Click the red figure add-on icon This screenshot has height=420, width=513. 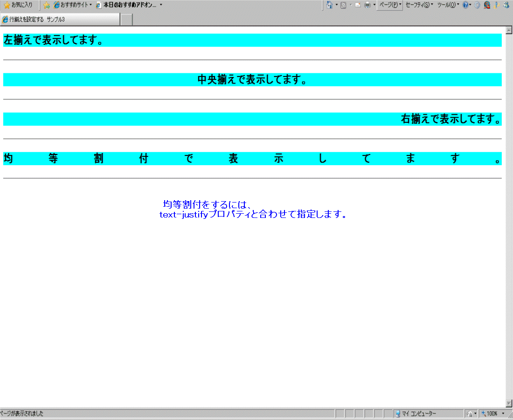(x=487, y=5)
